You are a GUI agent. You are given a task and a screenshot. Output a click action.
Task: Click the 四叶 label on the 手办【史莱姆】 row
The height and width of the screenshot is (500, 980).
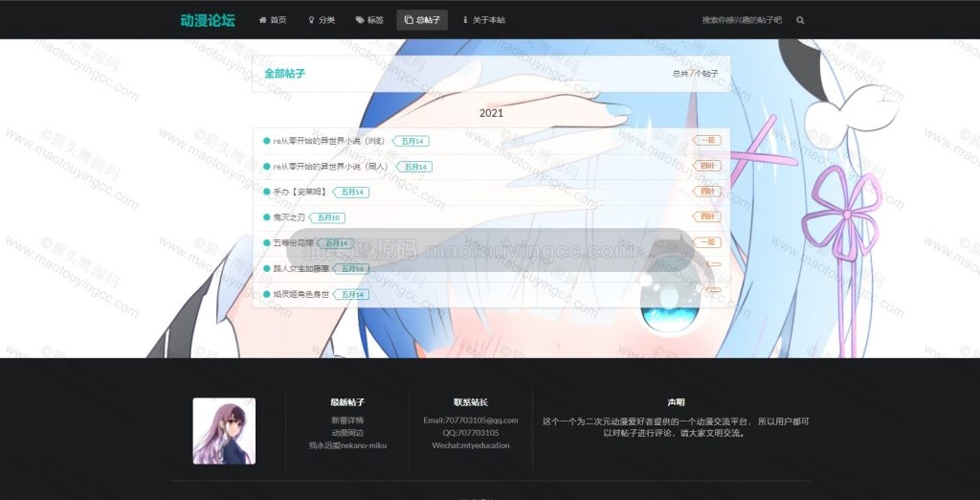coord(707,191)
